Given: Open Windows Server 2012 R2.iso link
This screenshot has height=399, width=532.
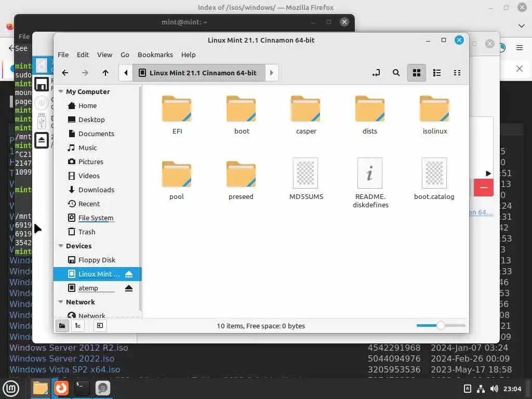Looking at the screenshot, I should coord(69,348).
